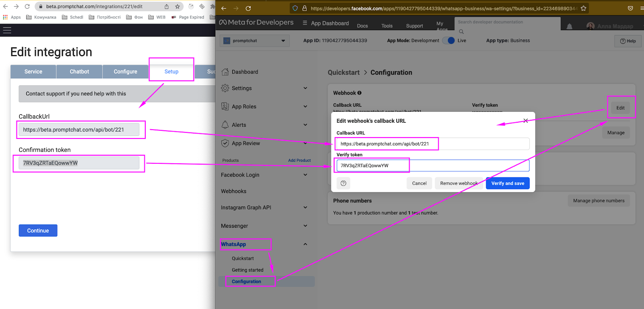Click the Verify and save button

coord(508,183)
